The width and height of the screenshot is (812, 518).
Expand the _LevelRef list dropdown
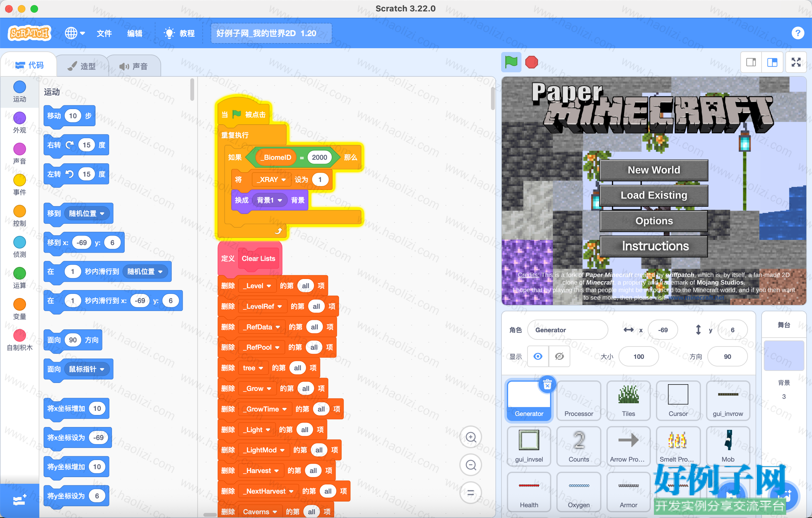[x=262, y=306]
